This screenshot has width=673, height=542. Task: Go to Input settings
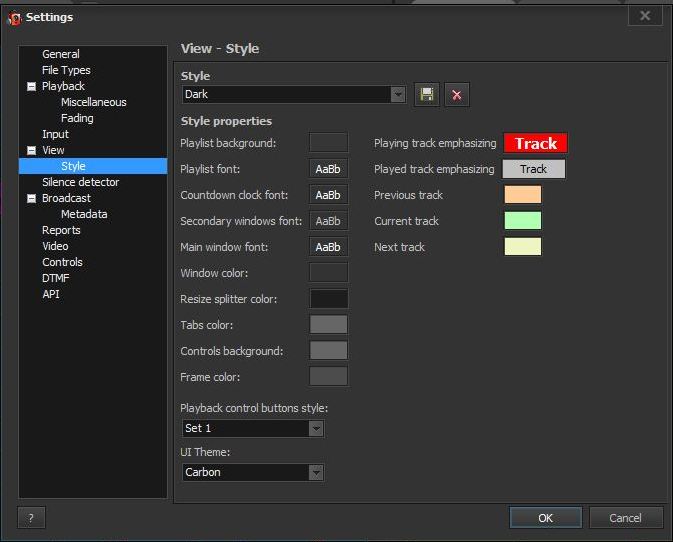coord(55,134)
